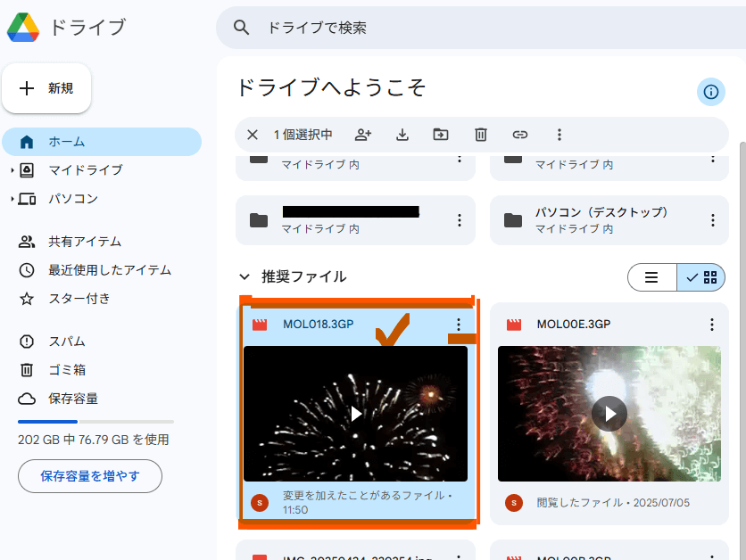Click the MOL018.3GP file name
The height and width of the screenshot is (560, 746).
click(319, 325)
